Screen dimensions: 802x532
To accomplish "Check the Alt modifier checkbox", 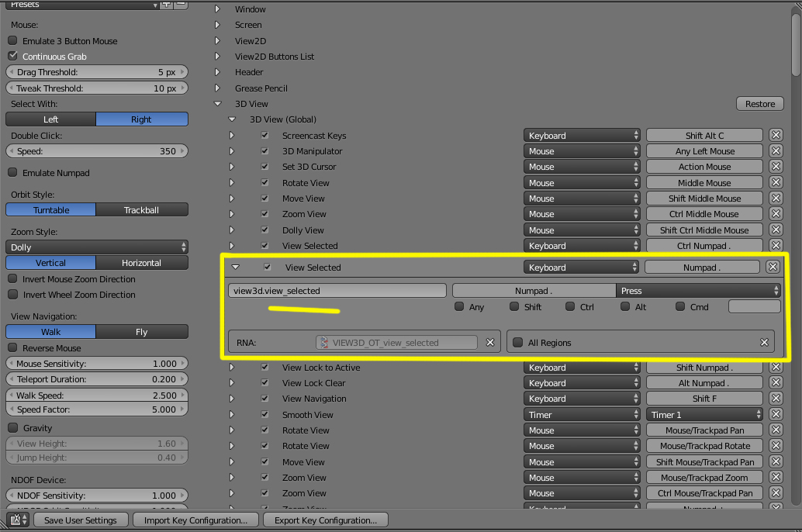I will tap(625, 306).
